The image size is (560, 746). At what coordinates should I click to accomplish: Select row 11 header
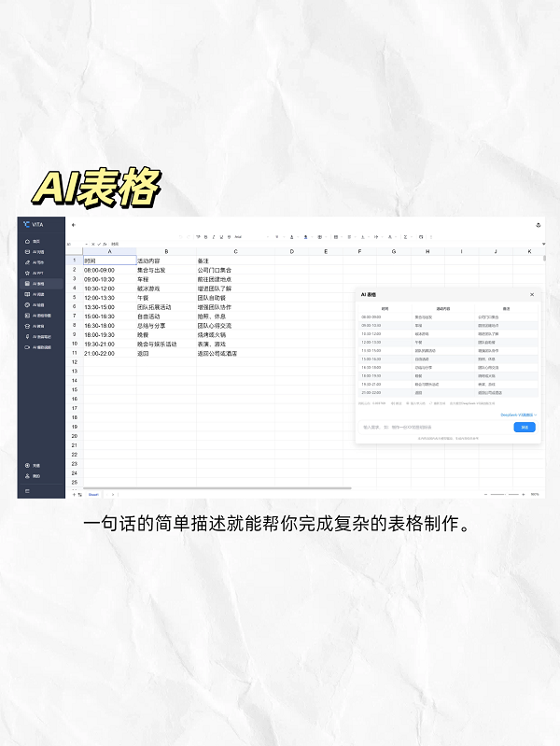click(x=75, y=353)
